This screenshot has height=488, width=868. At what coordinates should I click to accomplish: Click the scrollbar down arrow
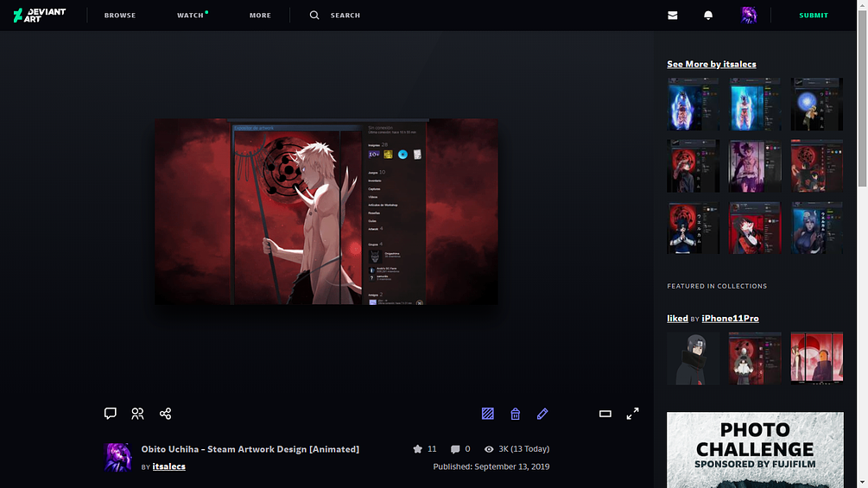point(863,484)
